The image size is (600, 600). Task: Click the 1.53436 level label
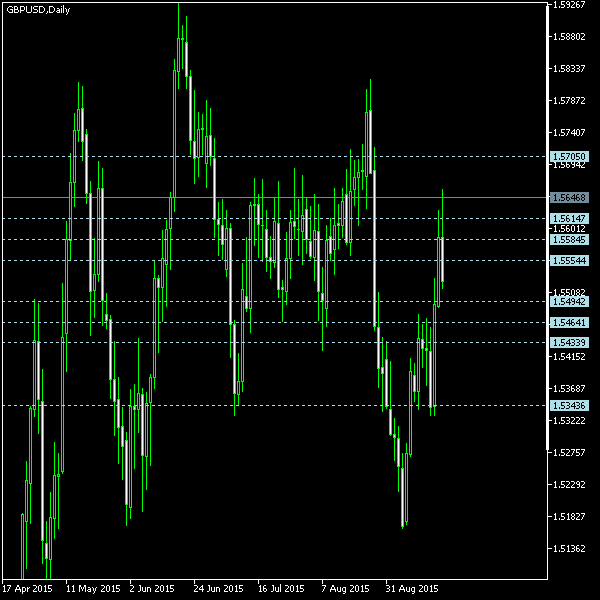point(569,405)
